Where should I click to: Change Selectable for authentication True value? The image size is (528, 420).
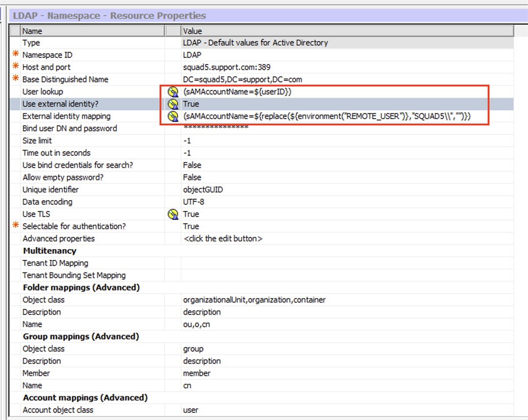pos(191,226)
